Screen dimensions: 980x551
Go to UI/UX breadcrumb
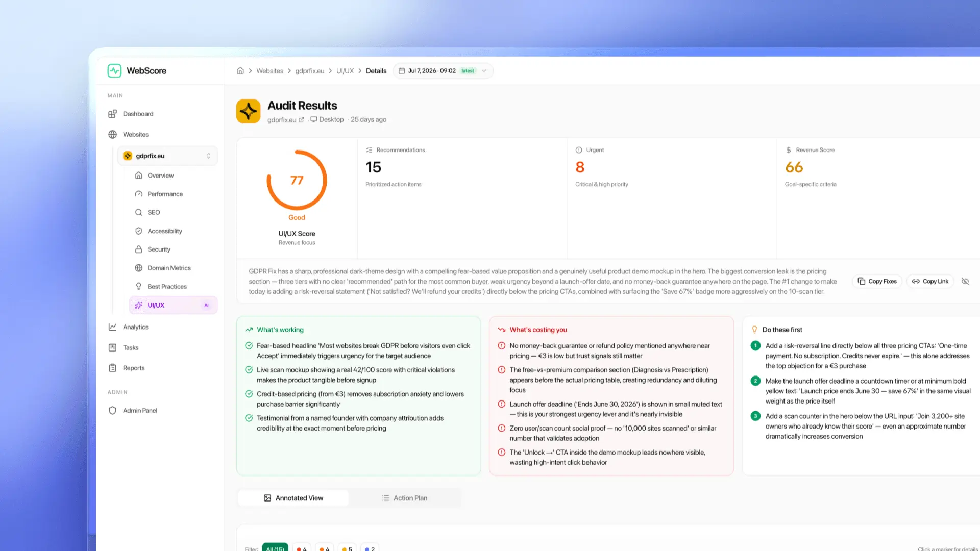pyautogui.click(x=345, y=71)
